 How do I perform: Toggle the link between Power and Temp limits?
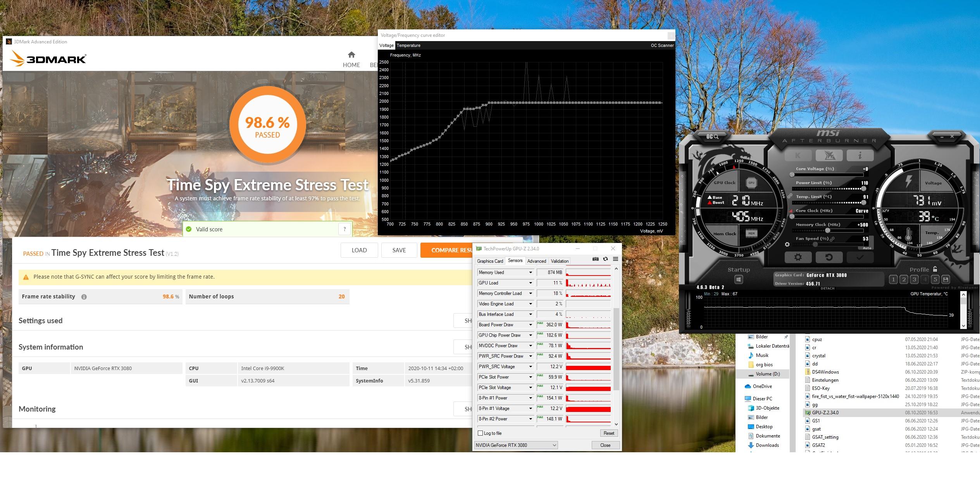[790, 196]
